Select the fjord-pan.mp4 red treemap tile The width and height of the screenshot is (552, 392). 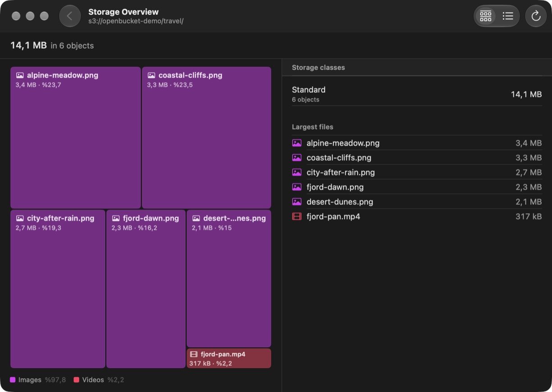[229, 358]
